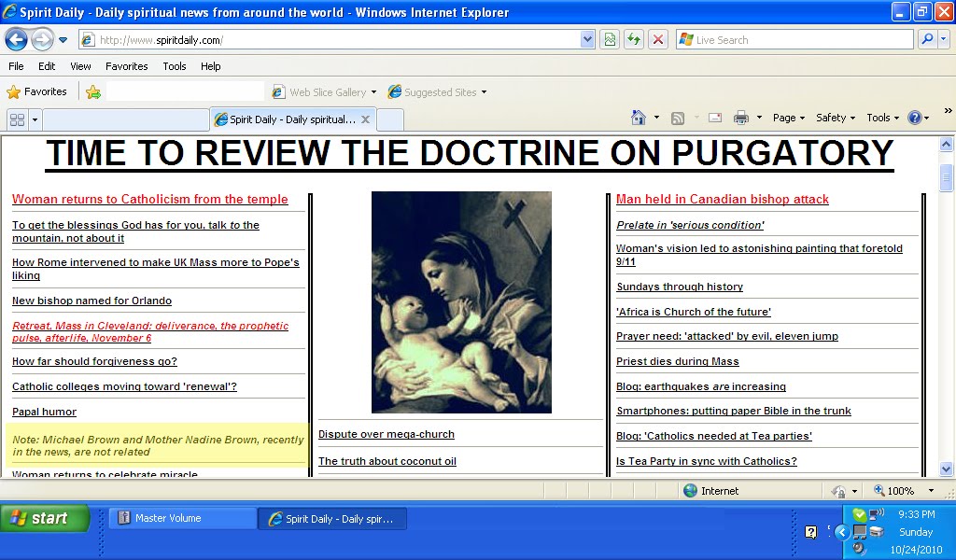Open the Tools command bar menu
956x560 pixels.
(883, 118)
